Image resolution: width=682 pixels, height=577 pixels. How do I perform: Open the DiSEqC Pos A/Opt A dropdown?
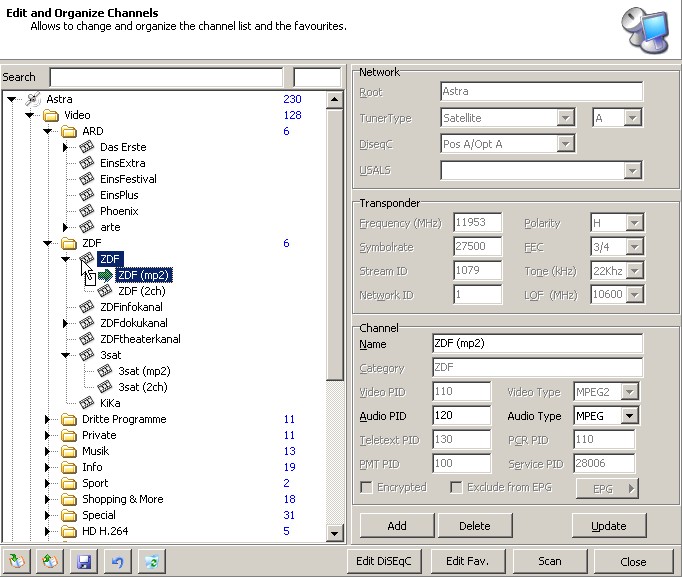pos(565,144)
